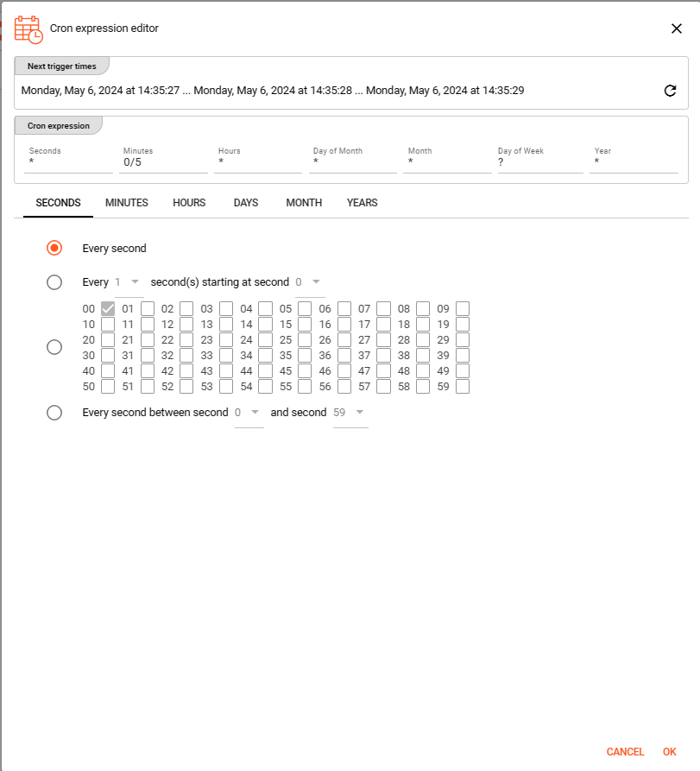This screenshot has height=771, width=700.
Task: Close the Cron expression editor dialog
Action: click(677, 28)
